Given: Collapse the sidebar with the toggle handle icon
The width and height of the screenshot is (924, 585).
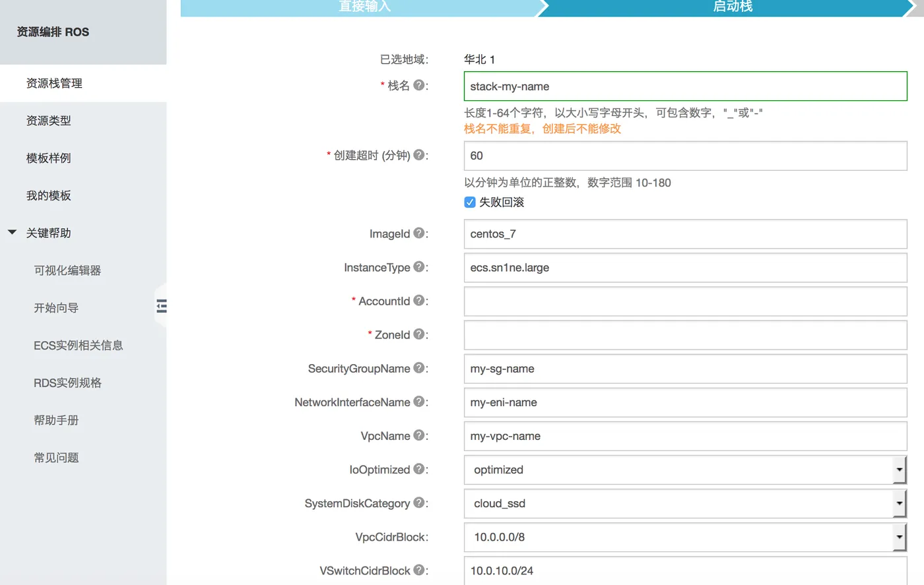Looking at the screenshot, I should (x=161, y=306).
